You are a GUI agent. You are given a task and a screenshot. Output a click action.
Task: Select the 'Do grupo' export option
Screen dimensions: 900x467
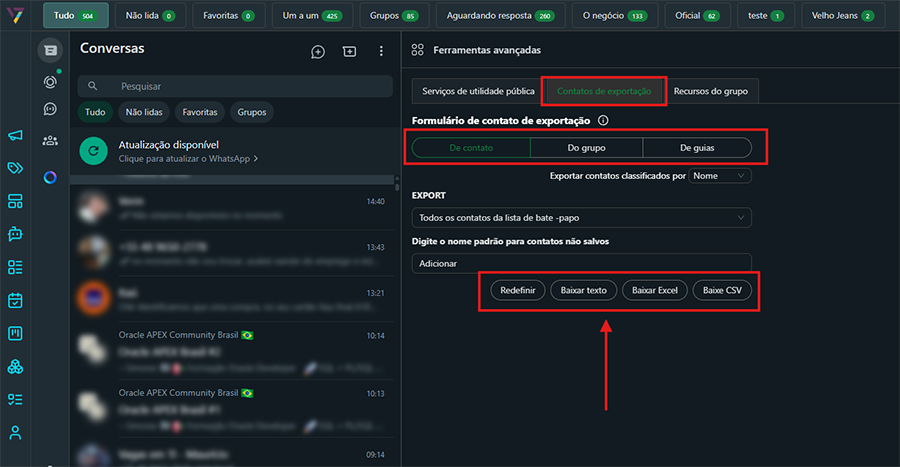[586, 148]
